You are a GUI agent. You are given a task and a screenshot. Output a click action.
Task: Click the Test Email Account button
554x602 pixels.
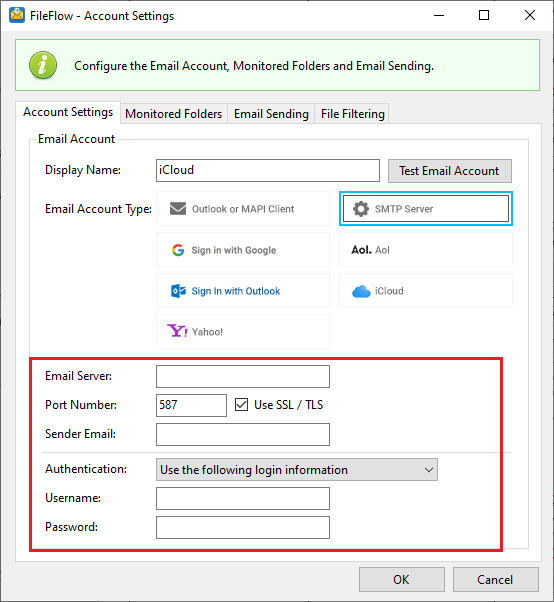pyautogui.click(x=450, y=171)
